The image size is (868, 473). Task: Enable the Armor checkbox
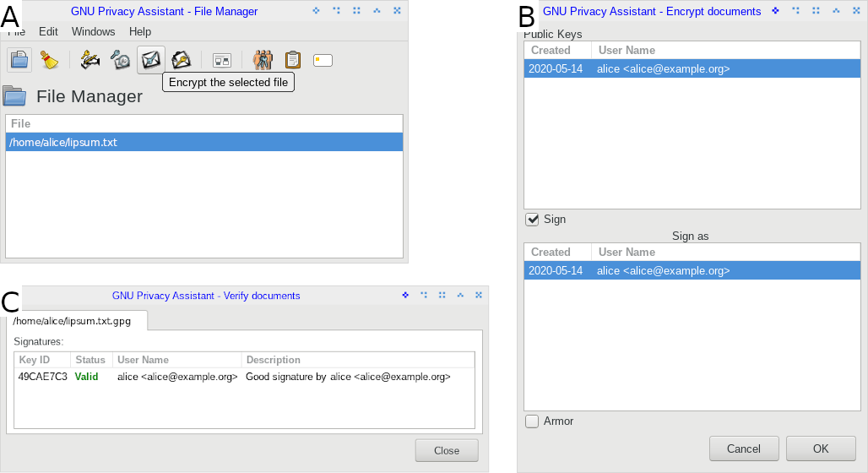[533, 421]
